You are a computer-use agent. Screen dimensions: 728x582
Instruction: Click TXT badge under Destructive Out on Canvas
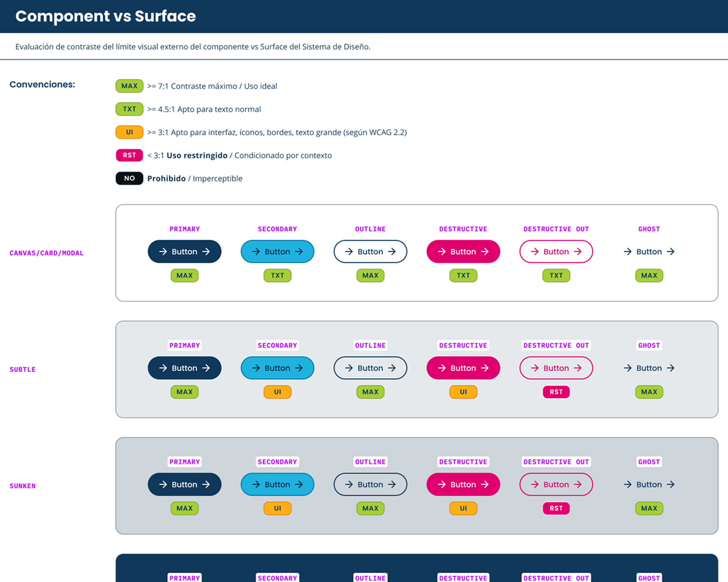[x=556, y=275]
